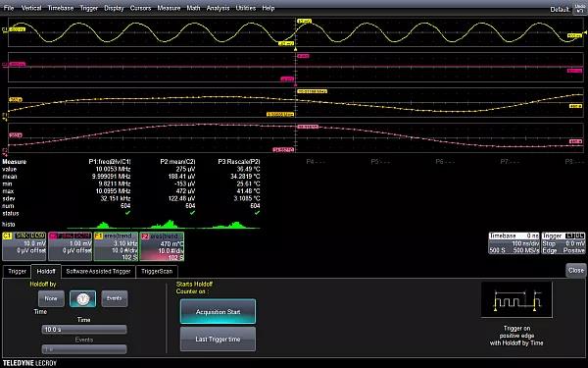Click the Trigger descriptor box
Viewport: 588px width, 368px height.
click(x=563, y=243)
